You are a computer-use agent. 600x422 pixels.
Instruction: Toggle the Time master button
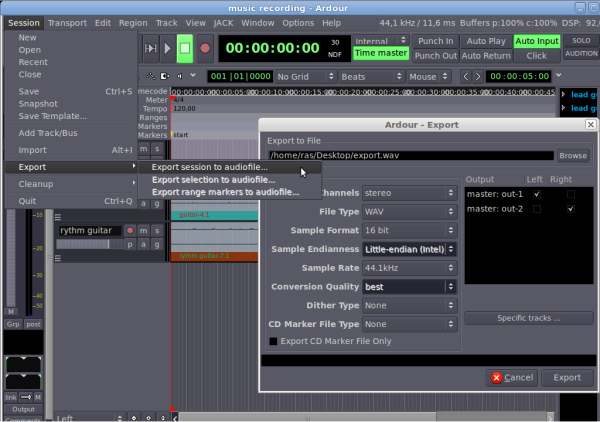tap(381, 53)
